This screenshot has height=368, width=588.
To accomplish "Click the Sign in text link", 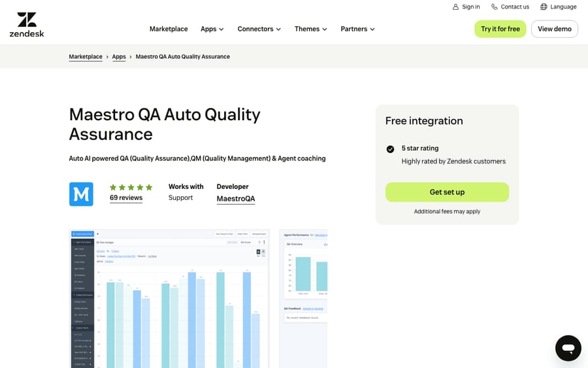I will pos(470,7).
